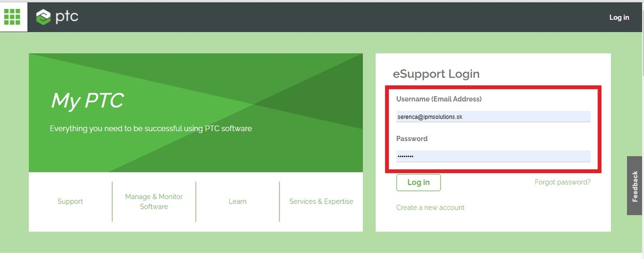
Task: Click the Username email address field
Action: tap(493, 116)
